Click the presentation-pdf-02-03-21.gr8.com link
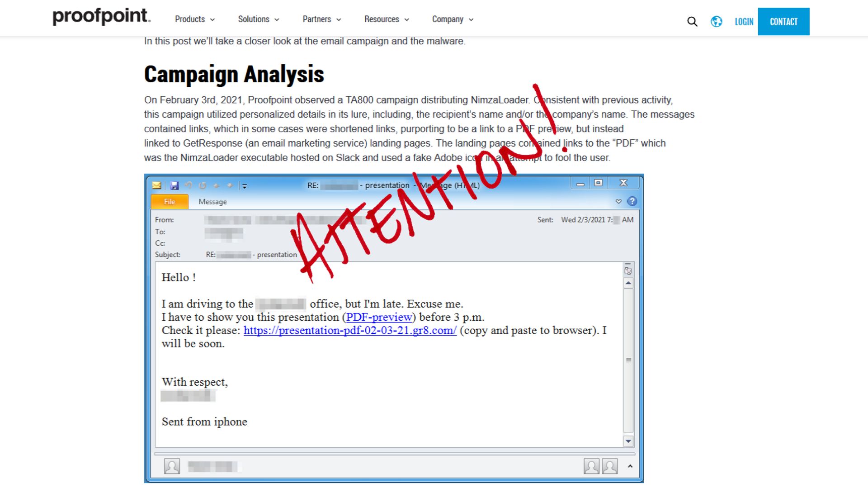The height and width of the screenshot is (488, 868). click(x=350, y=330)
